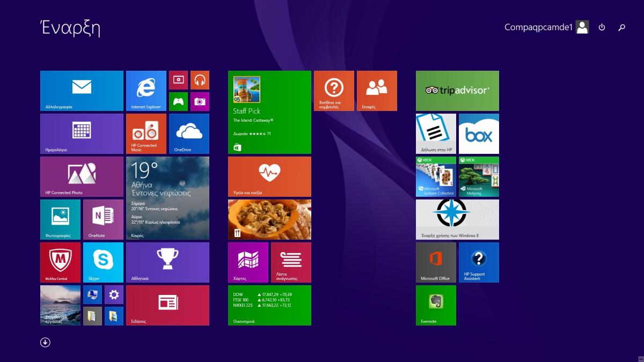
Task: Launch the Microsoft Office tile
Action: pos(436,262)
